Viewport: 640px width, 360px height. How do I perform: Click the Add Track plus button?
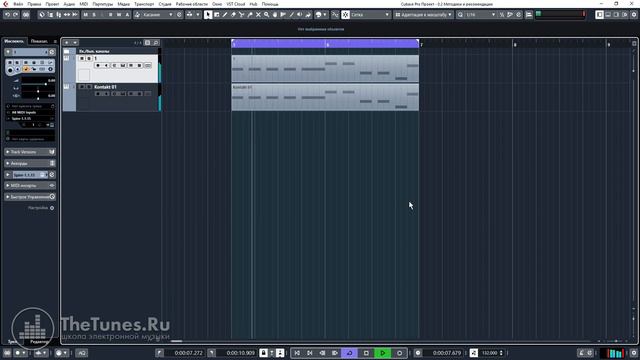tap(67, 42)
